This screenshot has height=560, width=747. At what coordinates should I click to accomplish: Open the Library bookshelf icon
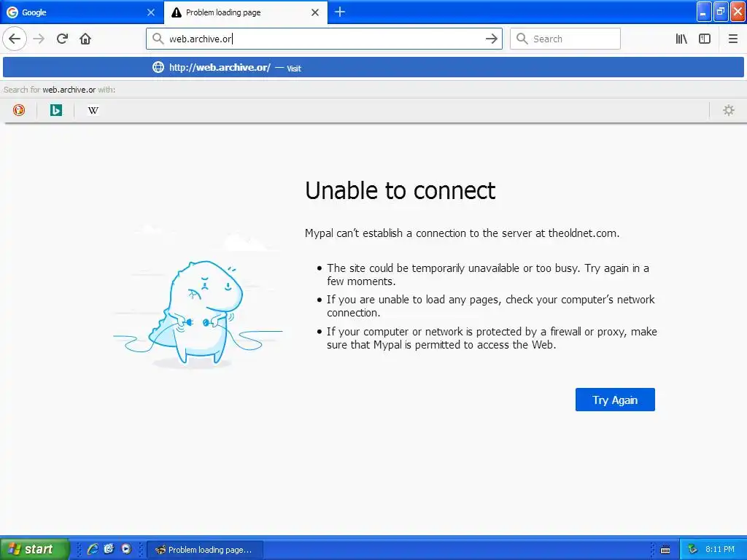click(x=681, y=39)
